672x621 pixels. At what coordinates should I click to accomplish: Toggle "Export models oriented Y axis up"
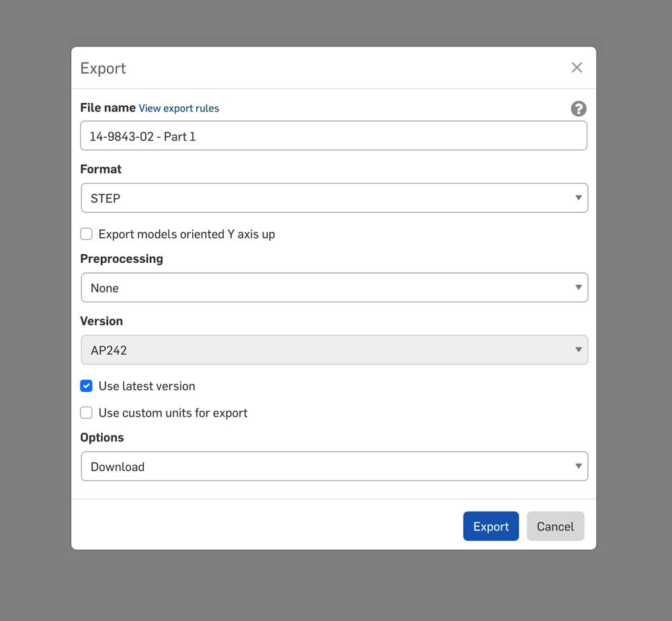click(x=86, y=234)
